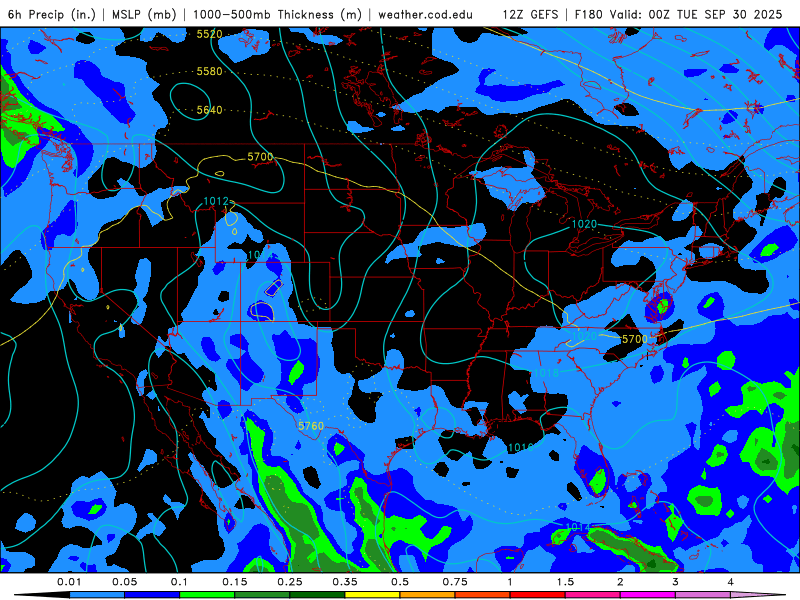This screenshot has width=800, height=600.
Task: Click the violet 3–4 legend swatch
Action: (703, 595)
